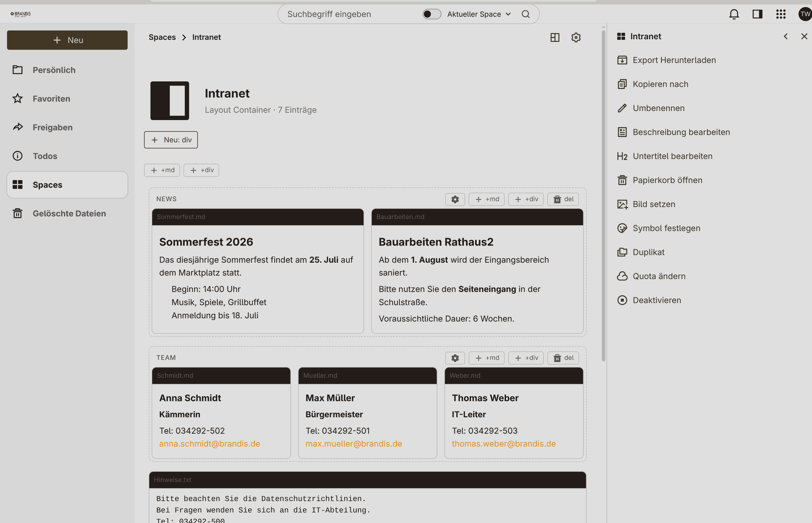Click the Neu button in sidebar
This screenshot has width=812, height=523.
(67, 40)
